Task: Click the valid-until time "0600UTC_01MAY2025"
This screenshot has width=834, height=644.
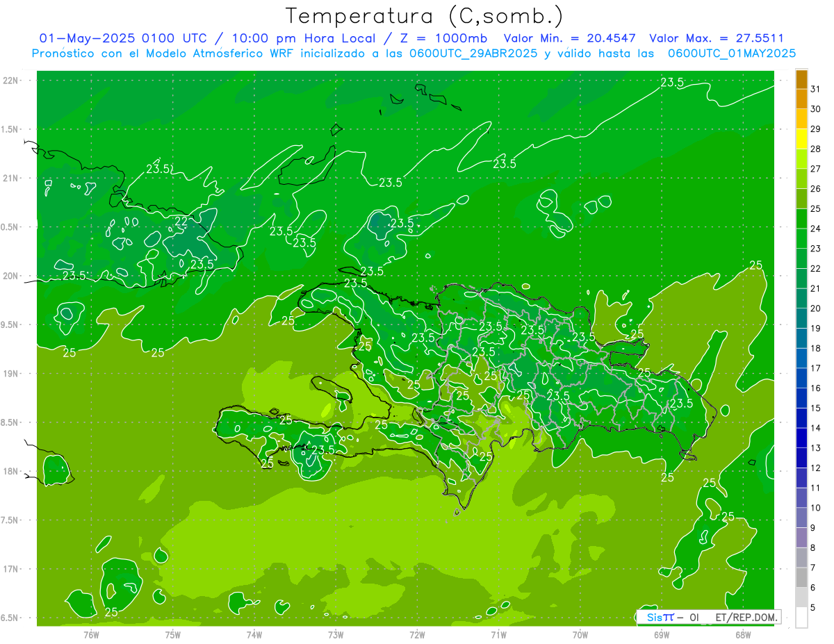Action: [732, 53]
